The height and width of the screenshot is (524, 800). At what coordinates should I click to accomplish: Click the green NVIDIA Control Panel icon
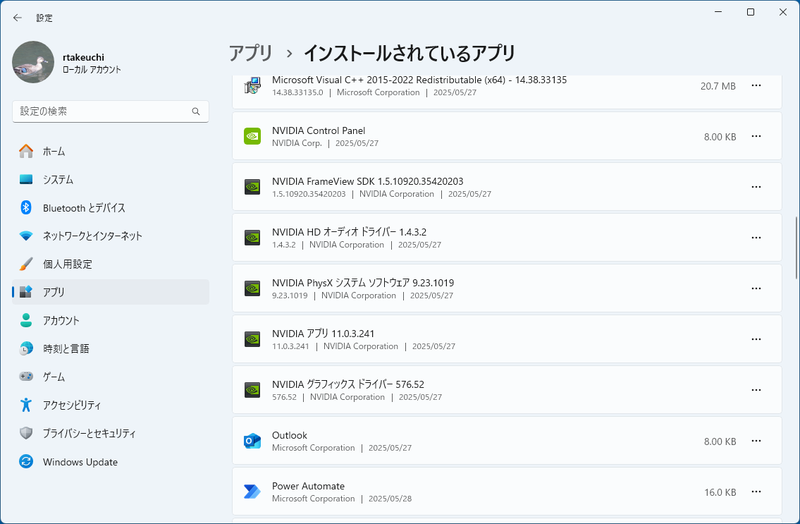[252, 136]
